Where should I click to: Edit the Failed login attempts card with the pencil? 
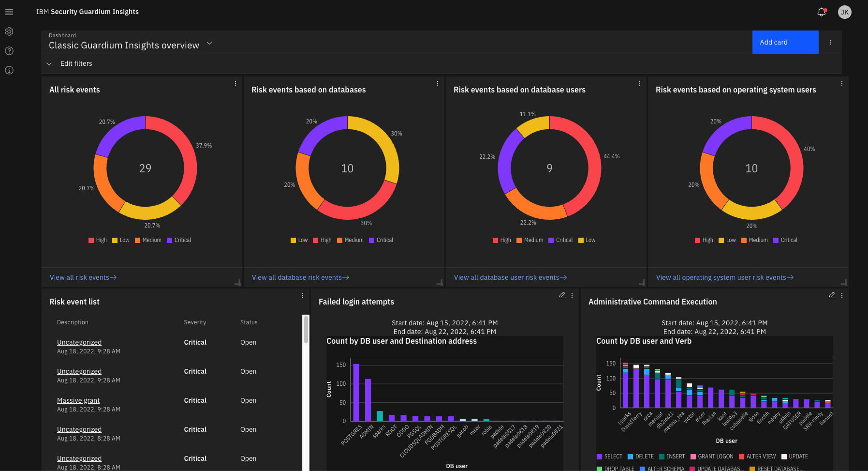pos(562,295)
